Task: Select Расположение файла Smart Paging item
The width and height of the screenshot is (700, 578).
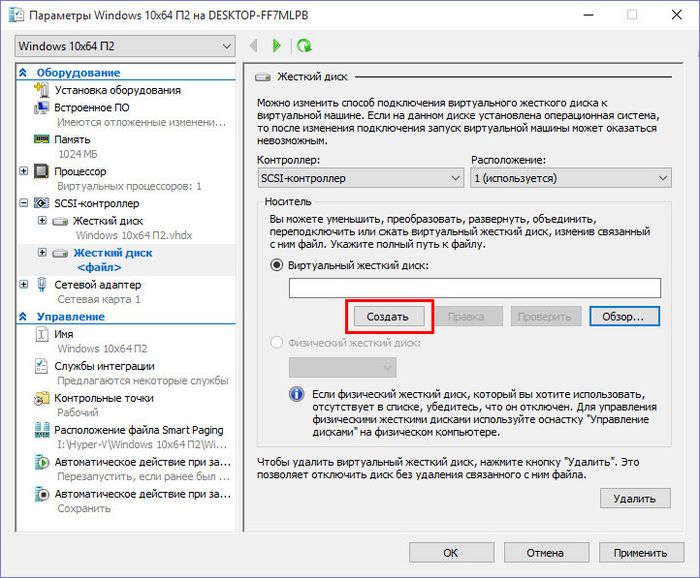Action: (x=139, y=430)
